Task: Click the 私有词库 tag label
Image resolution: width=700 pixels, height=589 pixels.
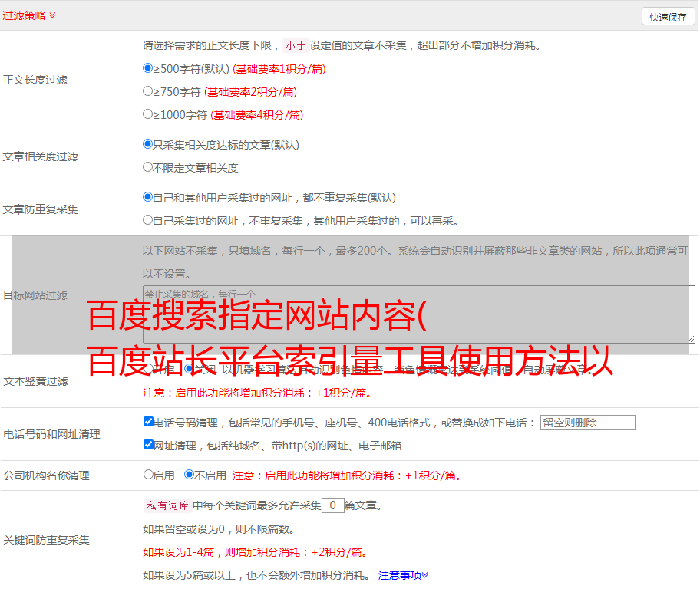Action: [166, 505]
